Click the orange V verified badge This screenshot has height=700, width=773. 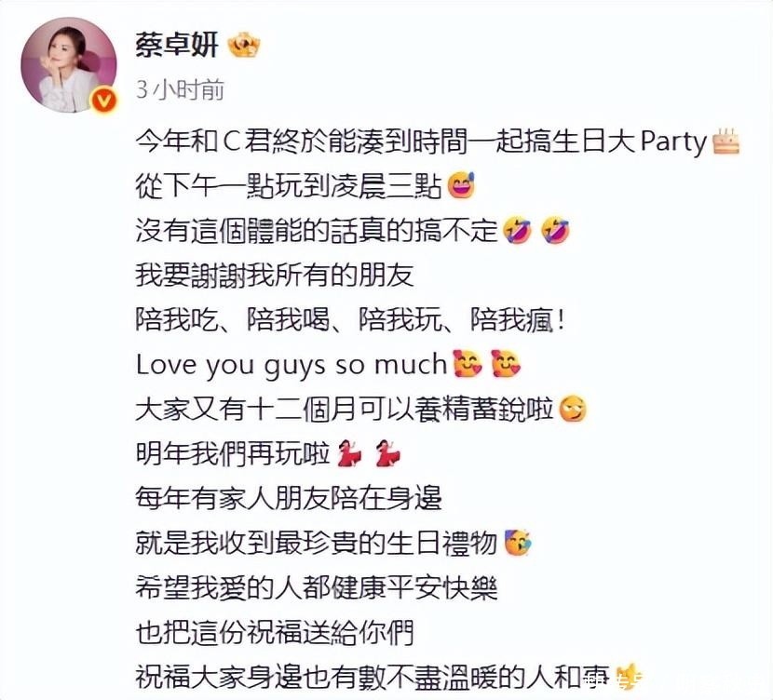104,101
